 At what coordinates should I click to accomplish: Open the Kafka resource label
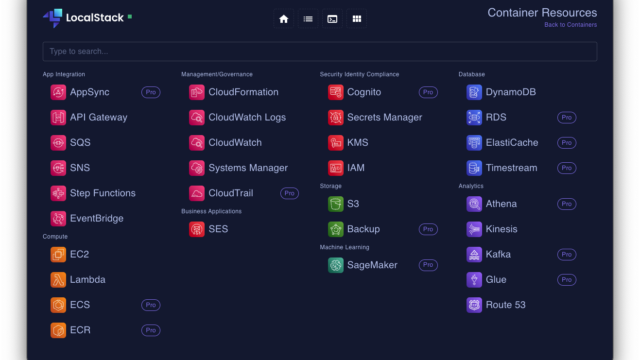[x=498, y=254]
